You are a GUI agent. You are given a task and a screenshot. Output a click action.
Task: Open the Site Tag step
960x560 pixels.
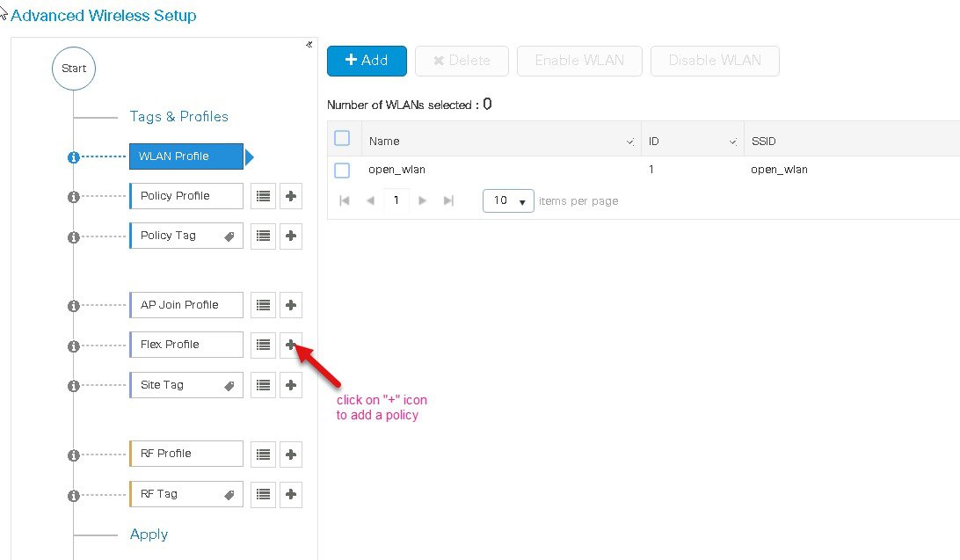coord(186,385)
